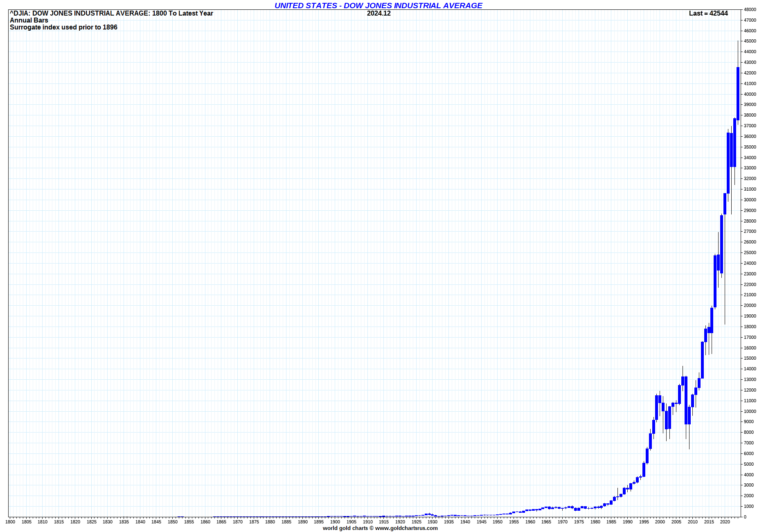The height and width of the screenshot is (532, 757).
Task: Select the 1890 year-axis label
Action: pyautogui.click(x=303, y=522)
